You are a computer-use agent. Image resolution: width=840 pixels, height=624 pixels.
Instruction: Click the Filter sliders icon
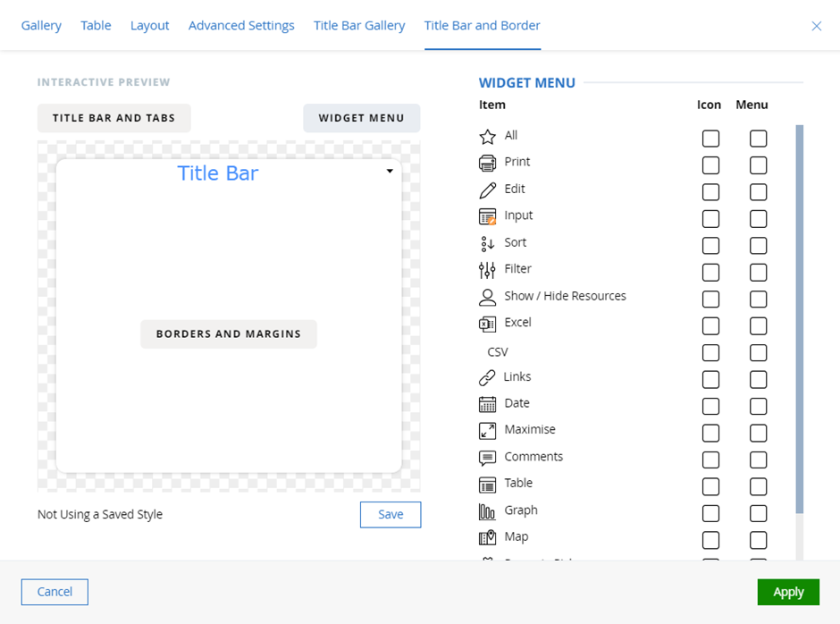point(487,269)
